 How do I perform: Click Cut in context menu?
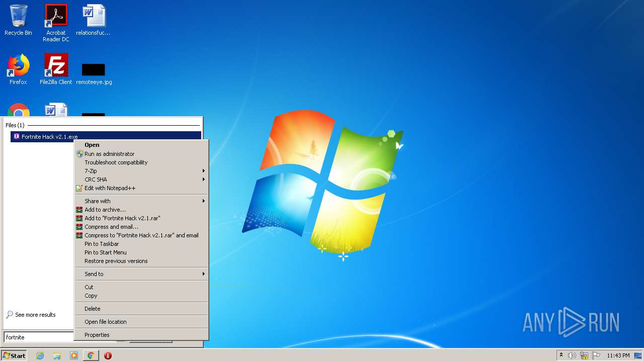(141, 287)
